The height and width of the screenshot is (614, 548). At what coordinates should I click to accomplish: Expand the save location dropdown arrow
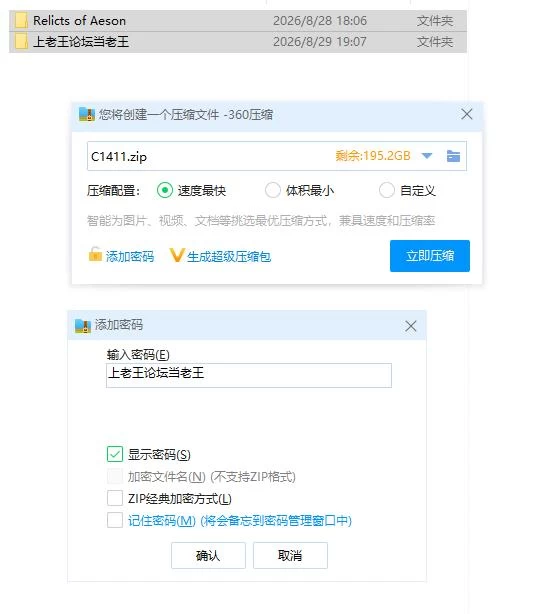(427, 156)
